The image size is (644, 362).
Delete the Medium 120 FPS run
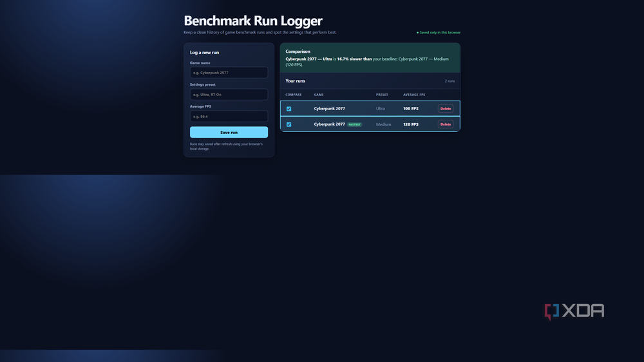coord(446,124)
